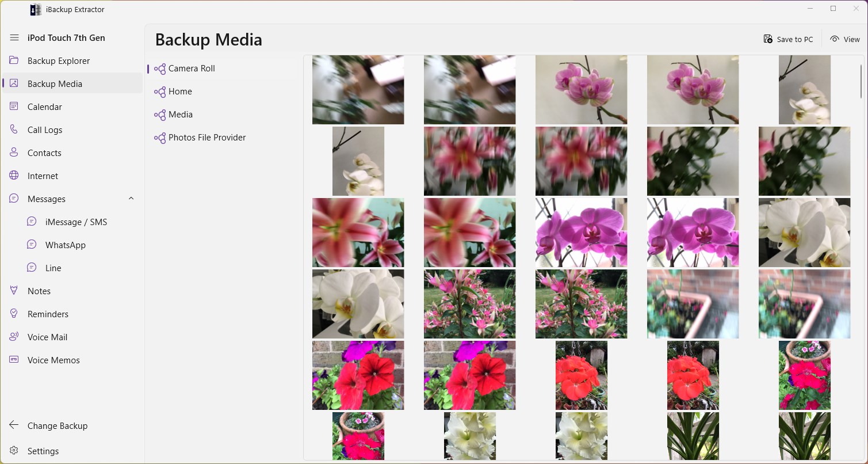Image resolution: width=868 pixels, height=464 pixels.
Task: Click the Call Logs phone icon
Action: [14, 130]
